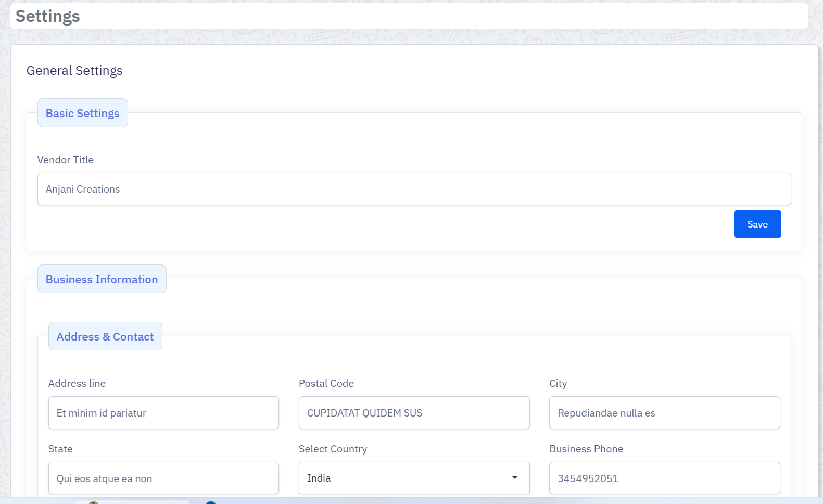
Task: Click the Address line label
Action: pos(77,383)
